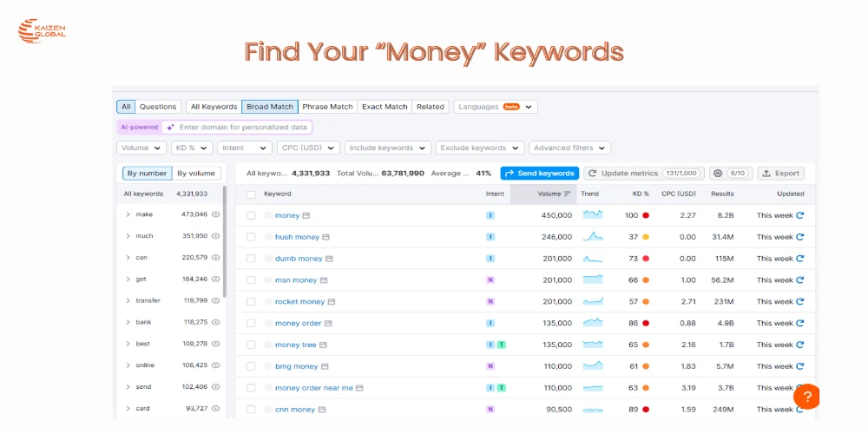
Task: Toggle eye icon for make group
Action: pyautogui.click(x=216, y=214)
